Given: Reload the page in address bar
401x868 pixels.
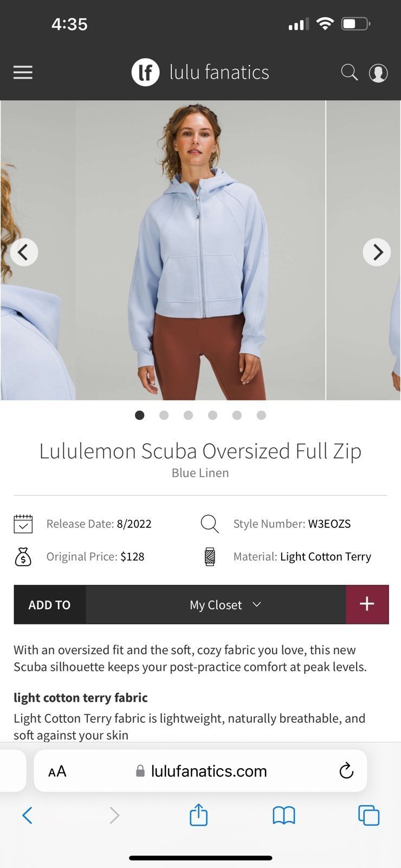Looking at the screenshot, I should 346,770.
